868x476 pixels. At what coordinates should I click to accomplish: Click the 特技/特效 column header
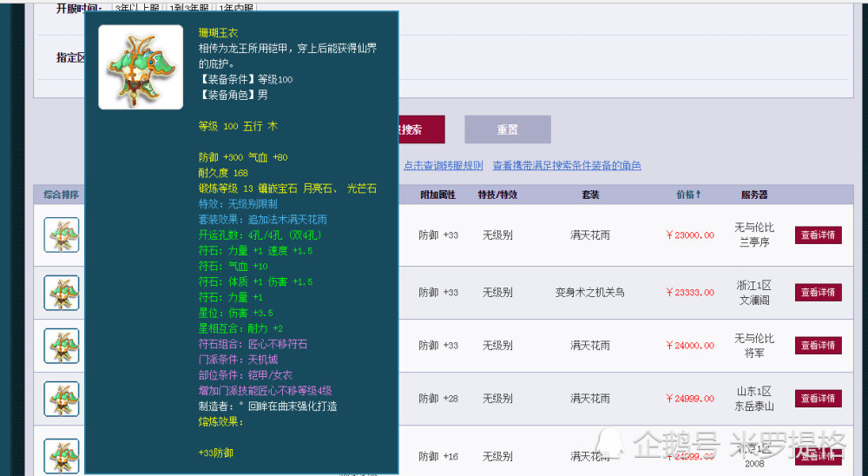point(497,195)
